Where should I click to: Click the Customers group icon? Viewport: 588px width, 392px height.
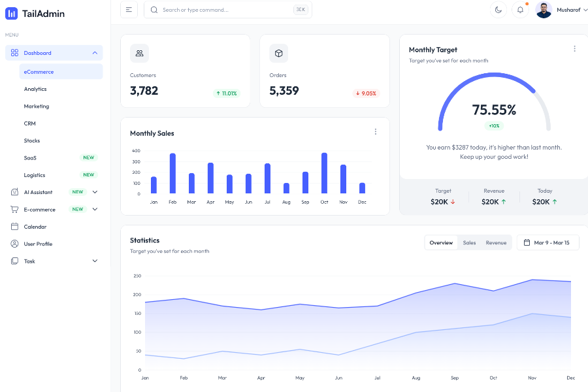click(x=139, y=54)
